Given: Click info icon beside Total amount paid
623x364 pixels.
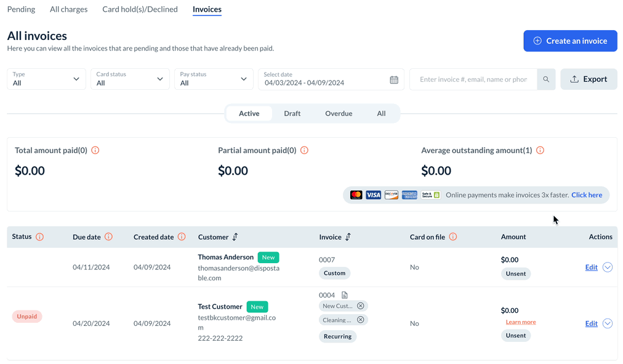Looking at the screenshot, I should (x=95, y=150).
